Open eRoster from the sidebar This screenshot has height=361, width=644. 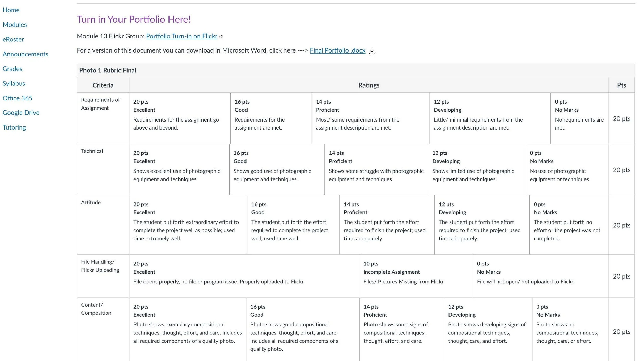coord(13,39)
